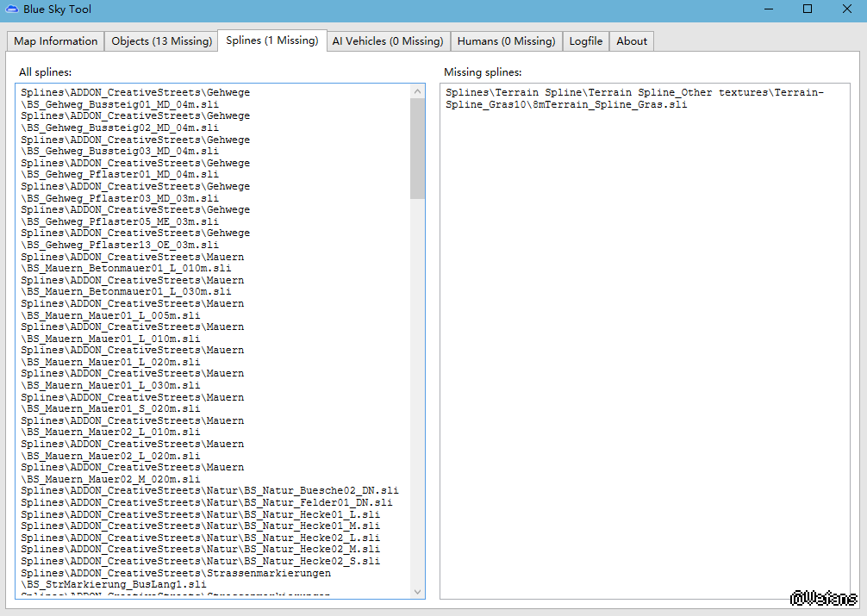Click the BS_Natur_Buesche02_DN.sli spline line
The height and width of the screenshot is (616, 867).
pyautogui.click(x=209, y=491)
